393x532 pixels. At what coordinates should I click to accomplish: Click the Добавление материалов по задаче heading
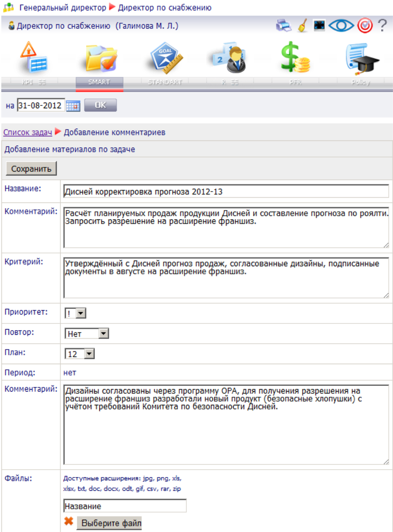[x=70, y=149]
